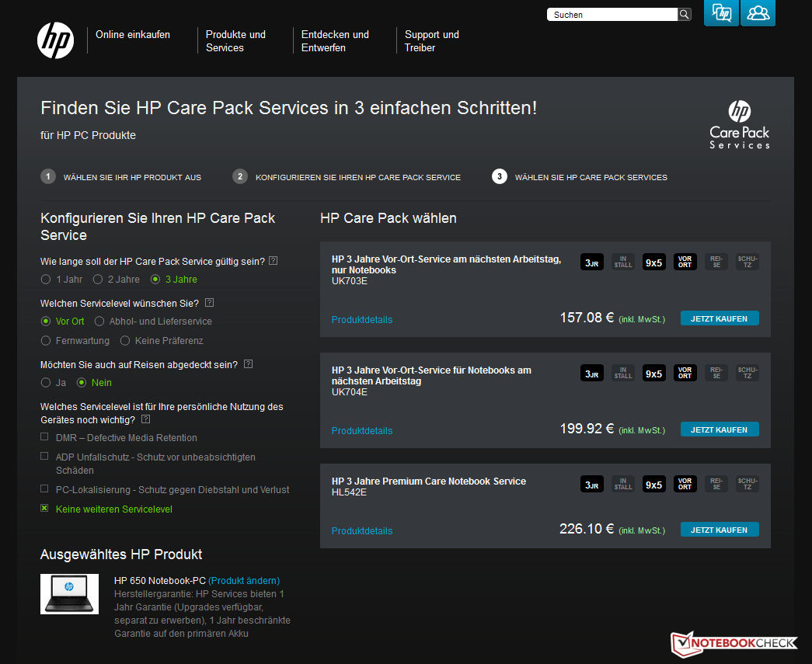Enable DMR Defective Media Retention checkbox
Screen dimensions: 812x664
44,436
